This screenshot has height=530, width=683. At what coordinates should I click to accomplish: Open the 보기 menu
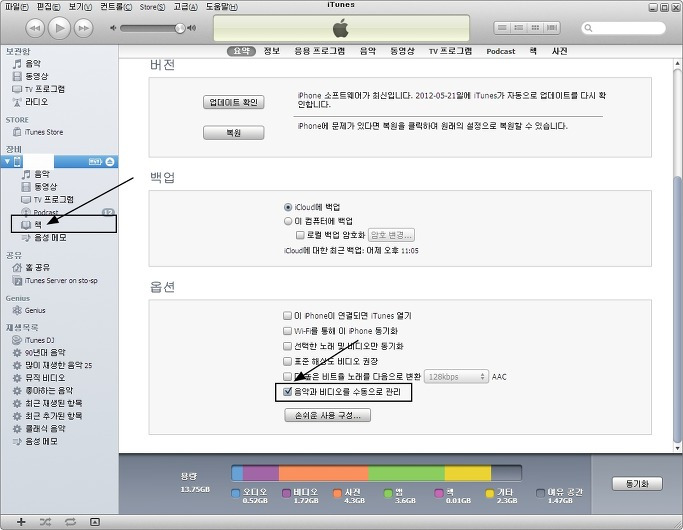pyautogui.click(x=80, y=7)
